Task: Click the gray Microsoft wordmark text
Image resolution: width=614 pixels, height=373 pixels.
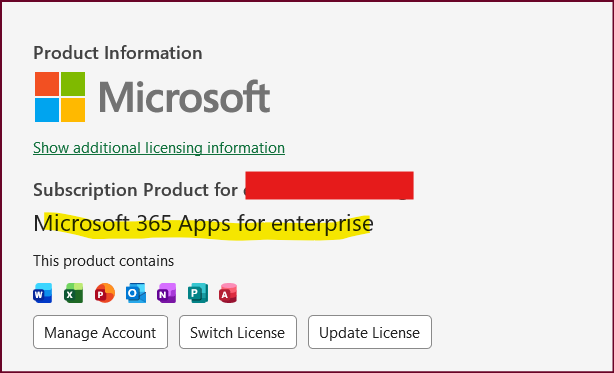Action: [x=184, y=97]
